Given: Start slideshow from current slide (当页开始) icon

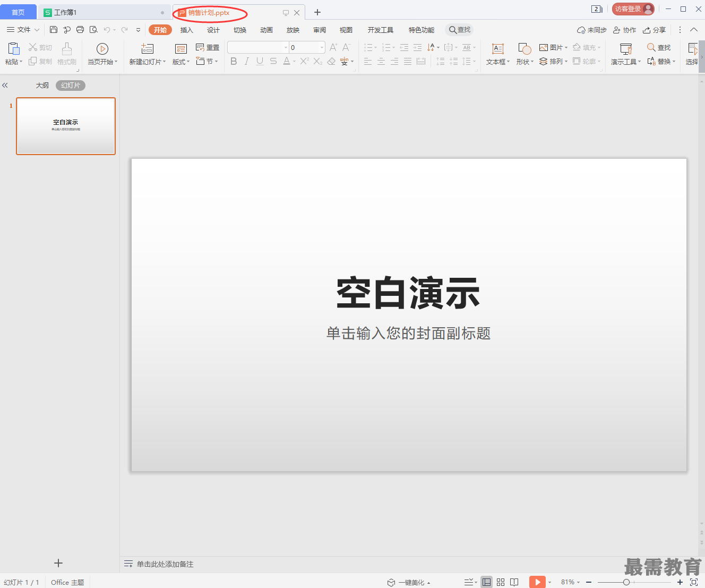Looking at the screenshot, I should (102, 49).
